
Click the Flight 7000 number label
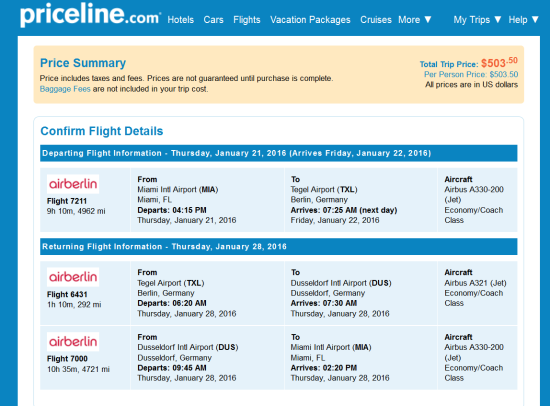click(x=67, y=359)
